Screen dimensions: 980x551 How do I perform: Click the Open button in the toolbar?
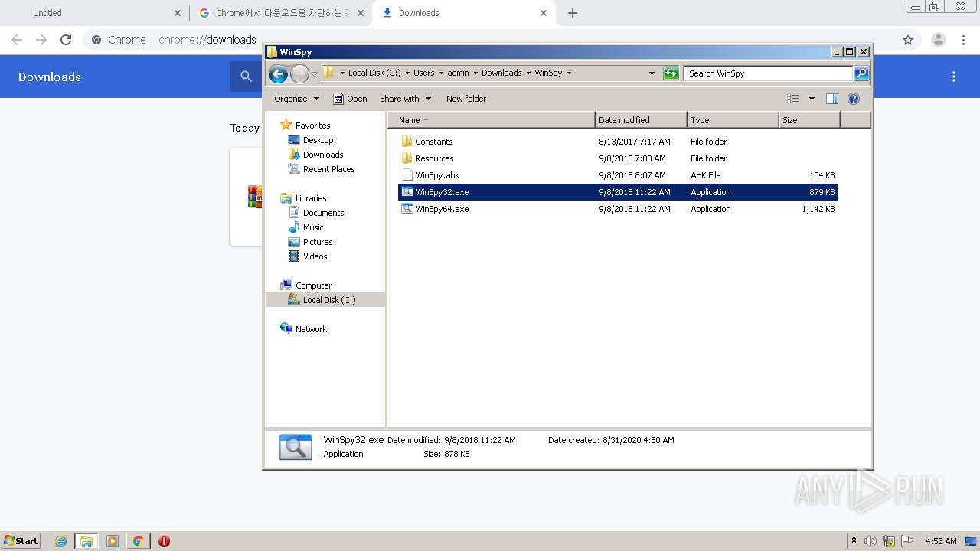point(350,99)
